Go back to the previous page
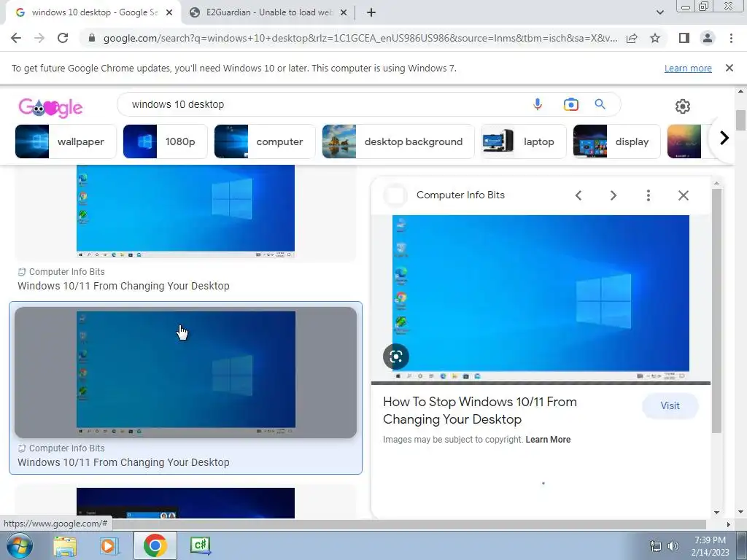The image size is (747, 560). (x=16, y=38)
